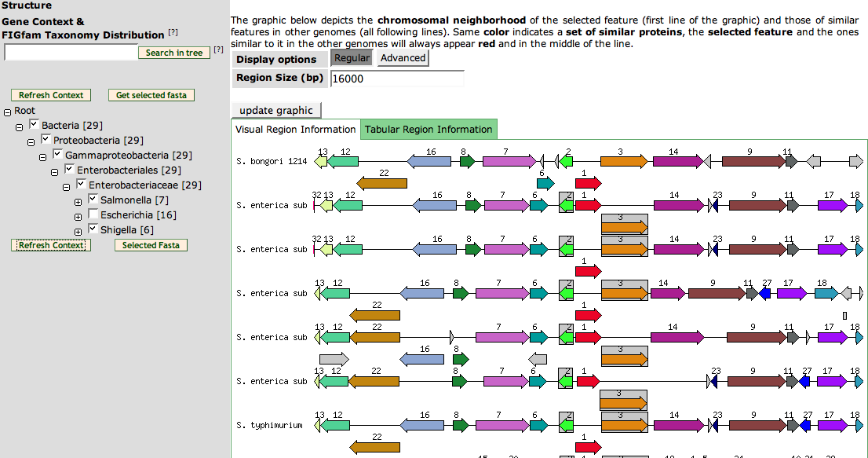
Task: Toggle Enterobacteriaceae [29] checkbox
Action: coord(82,184)
